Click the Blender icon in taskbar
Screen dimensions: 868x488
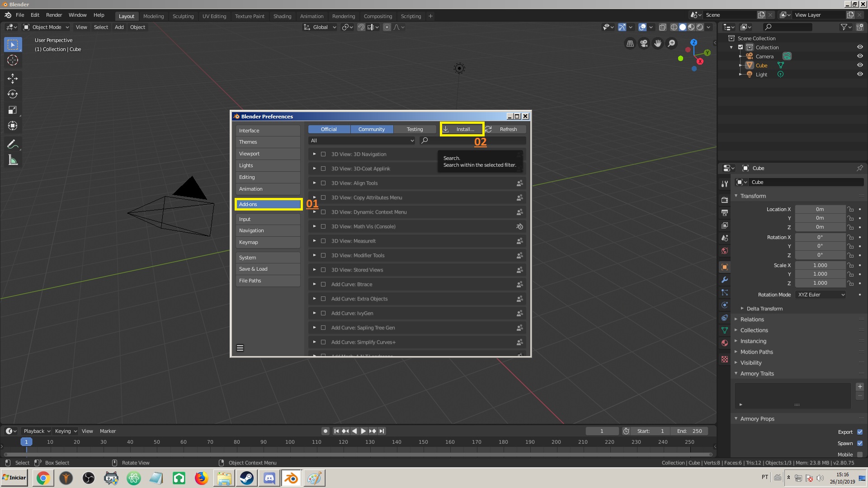click(x=292, y=478)
